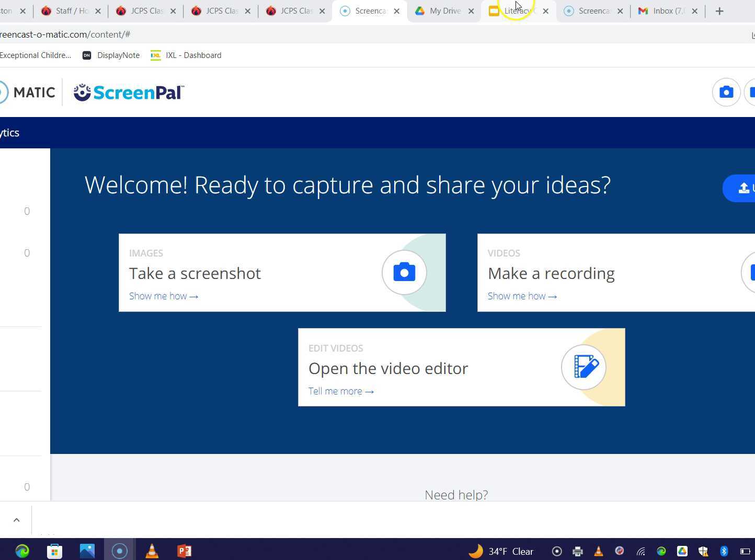Open the ScreenPal logo link

pyautogui.click(x=129, y=92)
